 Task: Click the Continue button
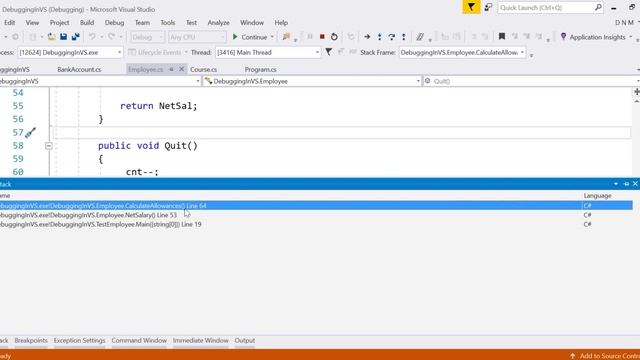[x=249, y=37]
